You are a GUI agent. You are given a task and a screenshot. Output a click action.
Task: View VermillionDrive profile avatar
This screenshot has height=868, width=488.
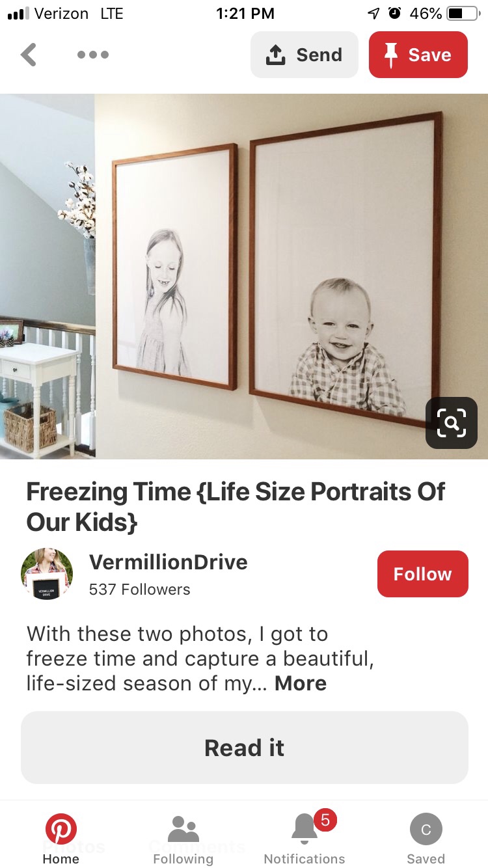(47, 574)
